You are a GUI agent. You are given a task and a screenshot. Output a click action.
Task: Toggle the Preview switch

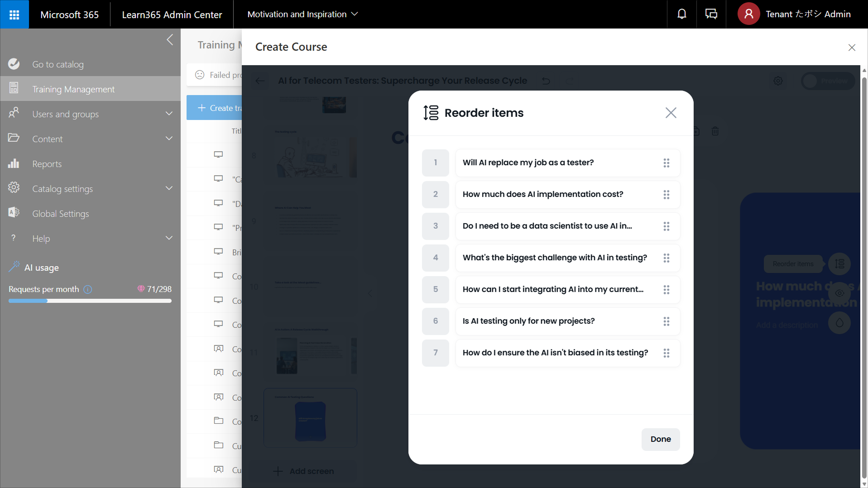(x=827, y=81)
